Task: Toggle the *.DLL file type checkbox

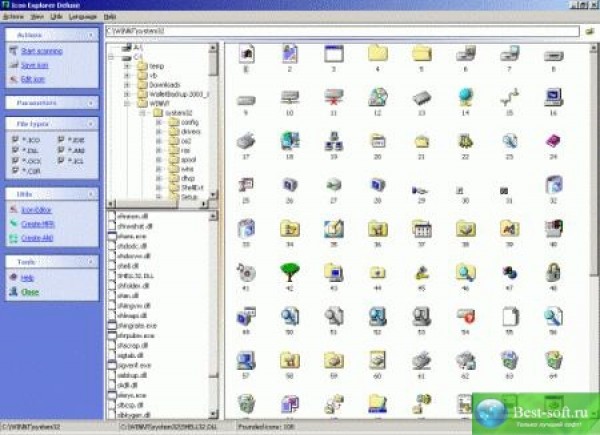Action: coord(16,150)
